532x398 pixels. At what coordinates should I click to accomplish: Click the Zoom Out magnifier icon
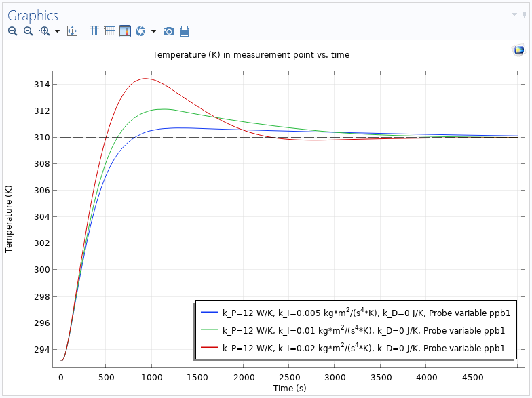(x=28, y=31)
